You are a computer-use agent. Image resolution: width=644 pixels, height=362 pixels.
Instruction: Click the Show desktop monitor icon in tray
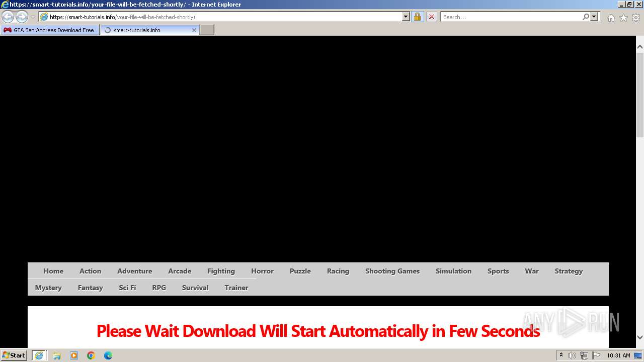tap(638, 355)
